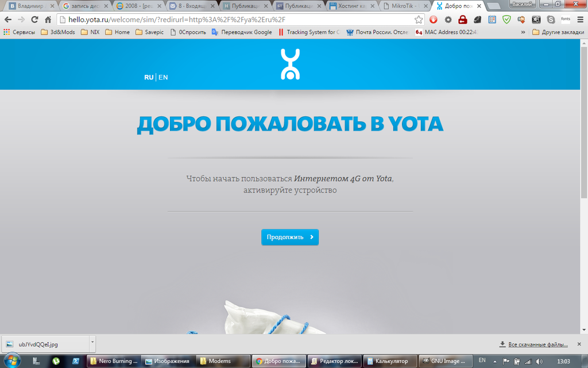The width and height of the screenshot is (588, 368).
Task: Open the Savepic bookmarks folder
Action: [x=150, y=32]
